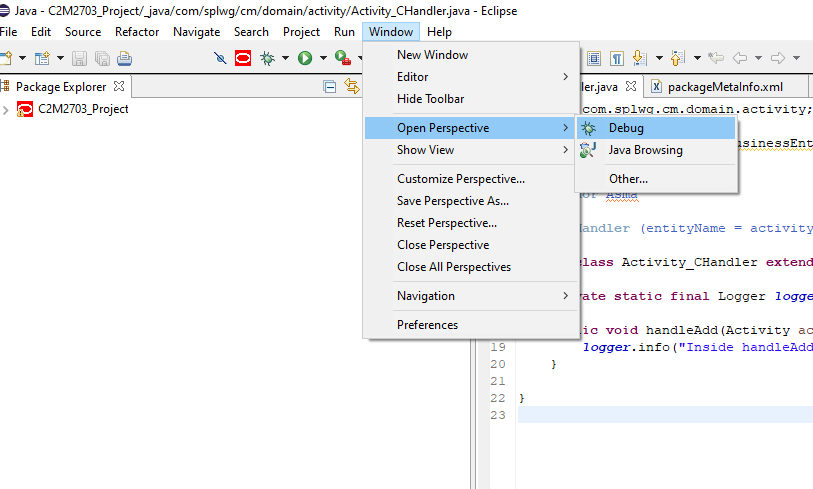Open the Previous Annotation dropdown arrow
813x489 pixels.
click(x=697, y=58)
